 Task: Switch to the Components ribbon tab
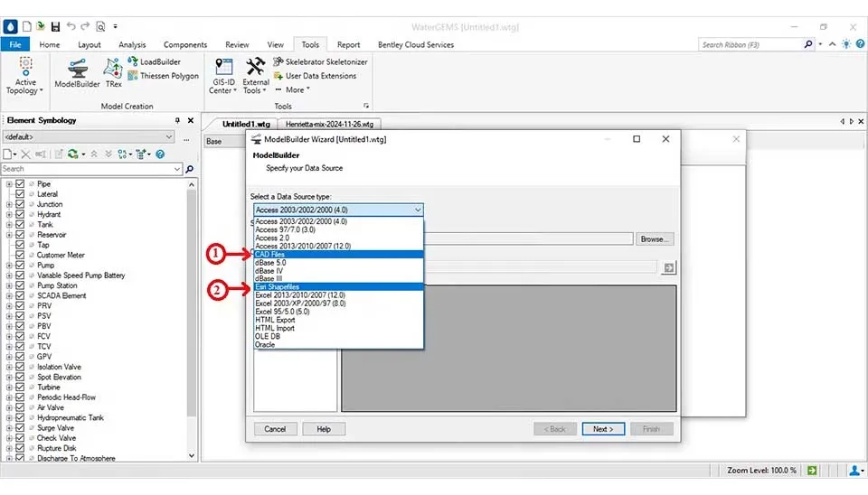tap(184, 45)
